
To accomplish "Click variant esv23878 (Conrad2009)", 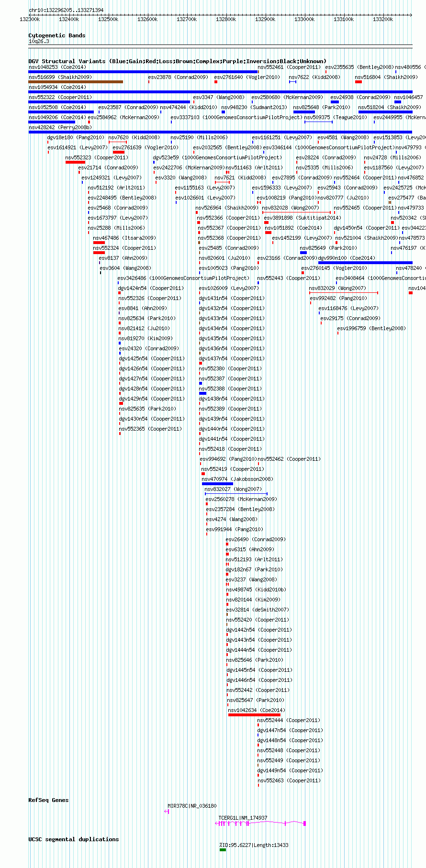I will point(178,77).
